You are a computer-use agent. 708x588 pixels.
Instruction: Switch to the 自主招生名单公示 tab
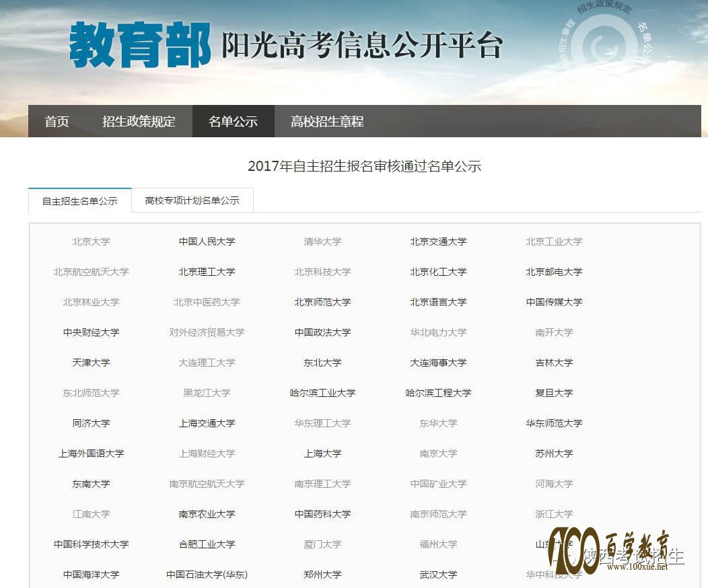(80, 200)
